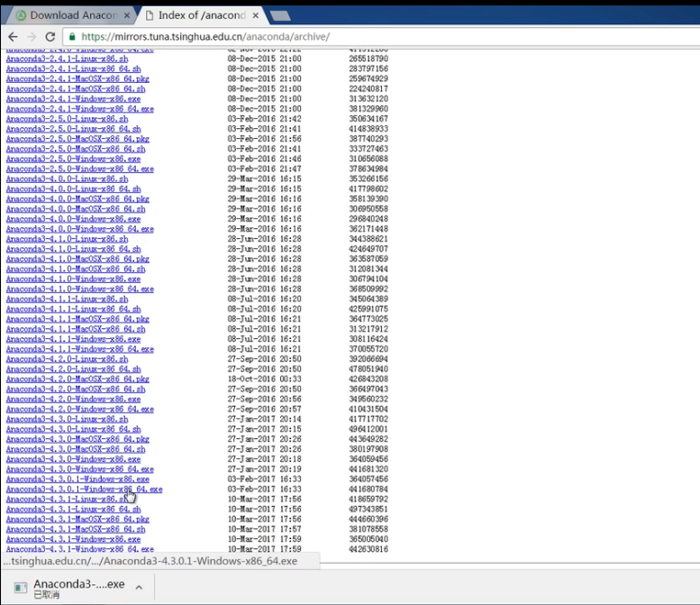Close the Download Anaconda tab
The width and height of the screenshot is (700, 605).
tap(127, 15)
